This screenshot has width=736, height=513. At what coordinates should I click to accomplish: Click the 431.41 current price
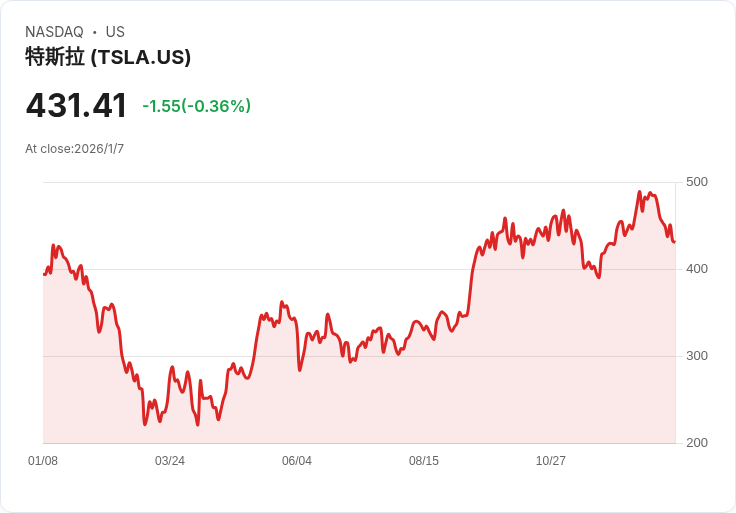coord(76,106)
